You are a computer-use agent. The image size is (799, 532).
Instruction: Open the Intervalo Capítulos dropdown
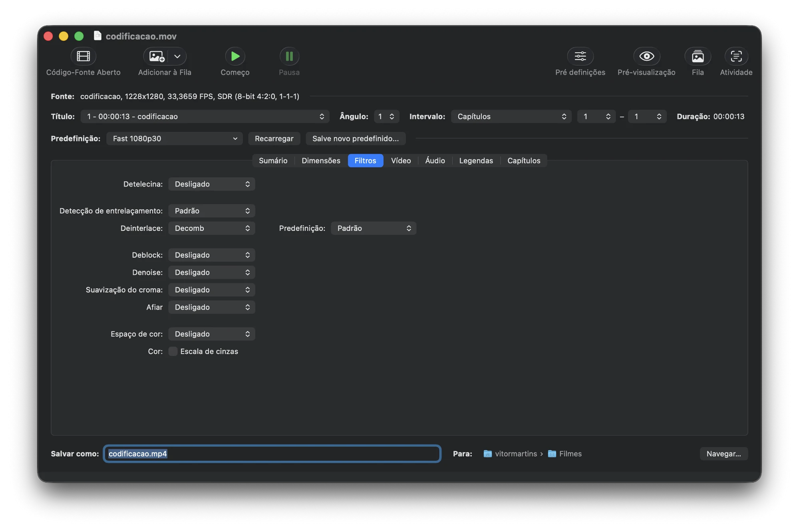click(x=511, y=117)
